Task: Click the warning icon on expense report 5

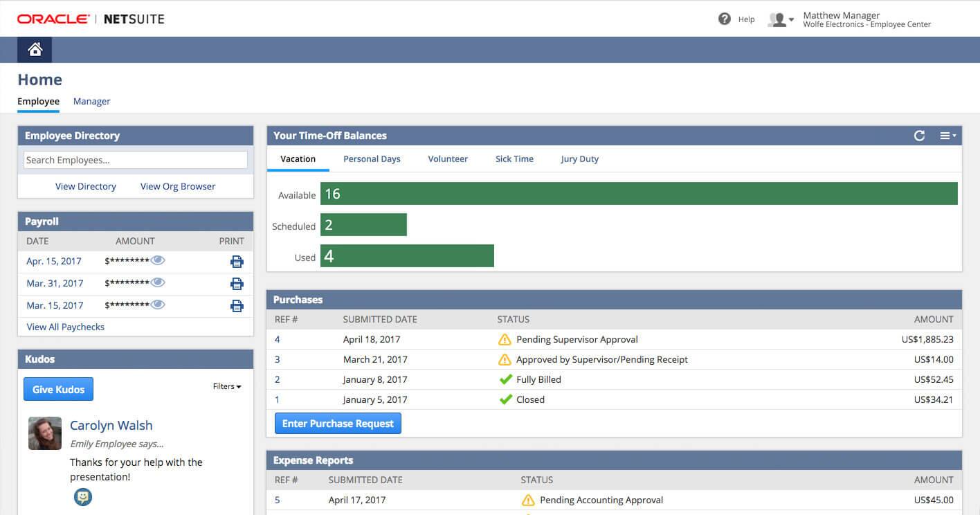Action: 528,500
